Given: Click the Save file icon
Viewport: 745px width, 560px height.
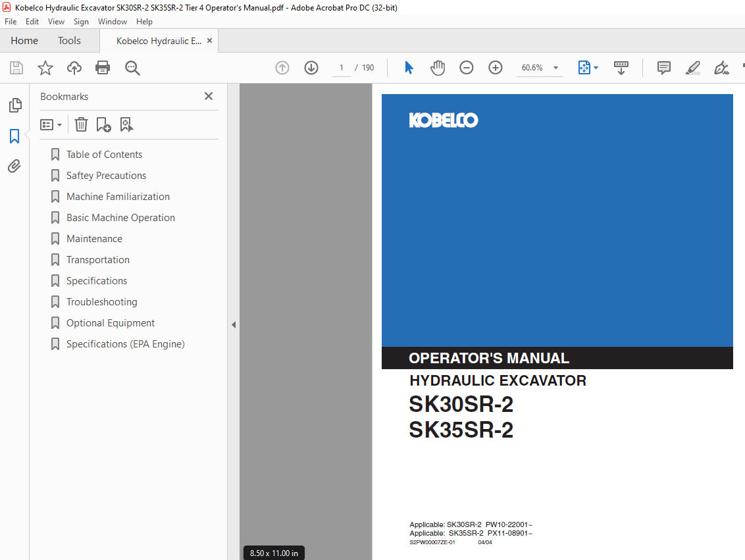Looking at the screenshot, I should pos(16,68).
